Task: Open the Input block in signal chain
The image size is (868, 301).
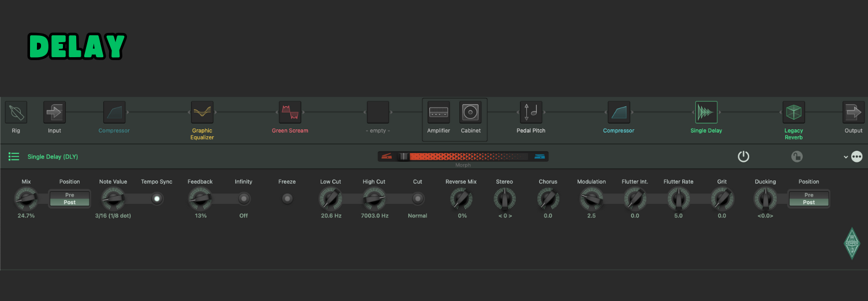Action: [54, 112]
